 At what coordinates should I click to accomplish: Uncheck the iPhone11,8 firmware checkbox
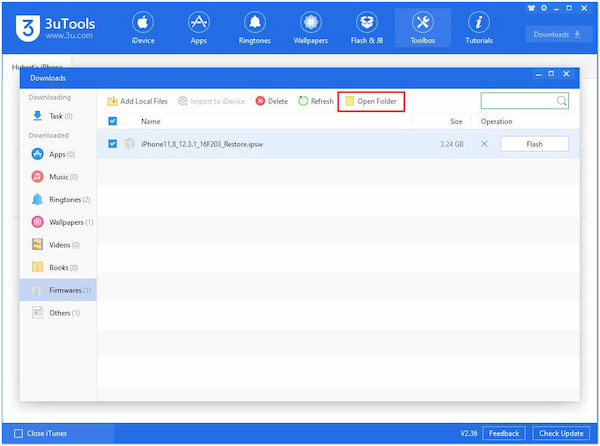[112, 144]
